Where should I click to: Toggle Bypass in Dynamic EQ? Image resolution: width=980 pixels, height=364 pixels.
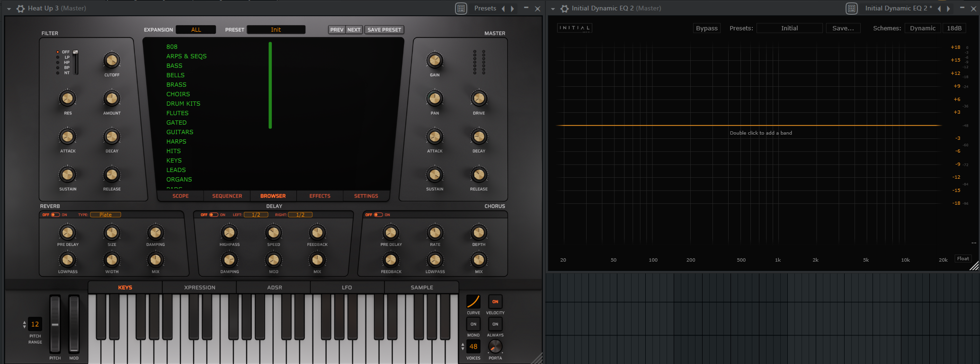tap(706, 28)
